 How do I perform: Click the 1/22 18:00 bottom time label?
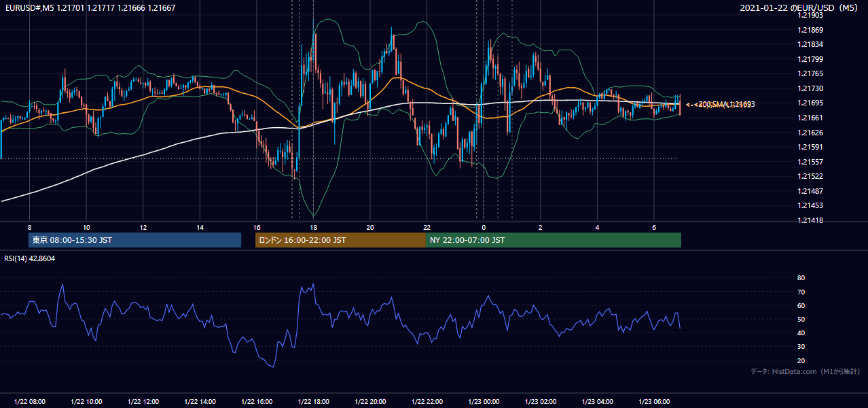[313, 402]
